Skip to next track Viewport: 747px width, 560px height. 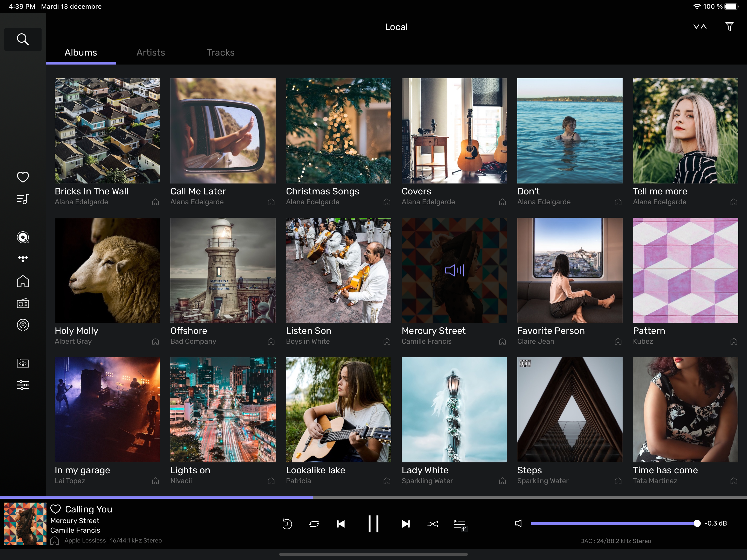(405, 524)
